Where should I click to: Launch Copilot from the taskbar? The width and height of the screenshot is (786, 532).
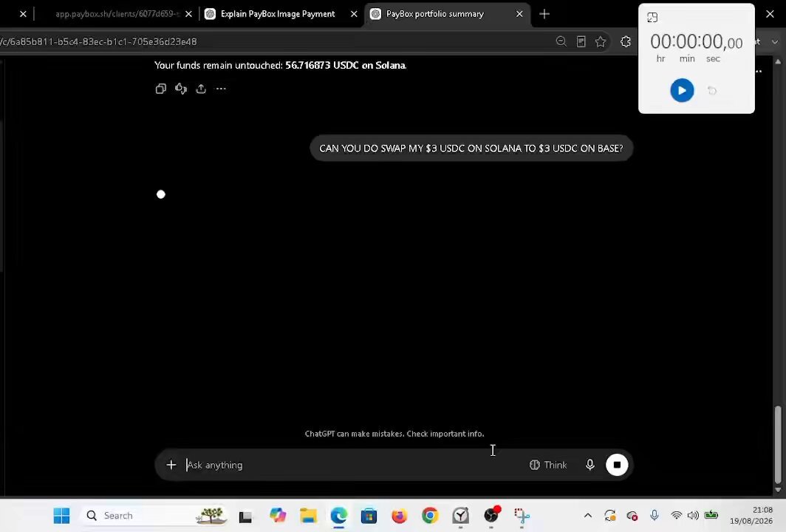click(277, 516)
